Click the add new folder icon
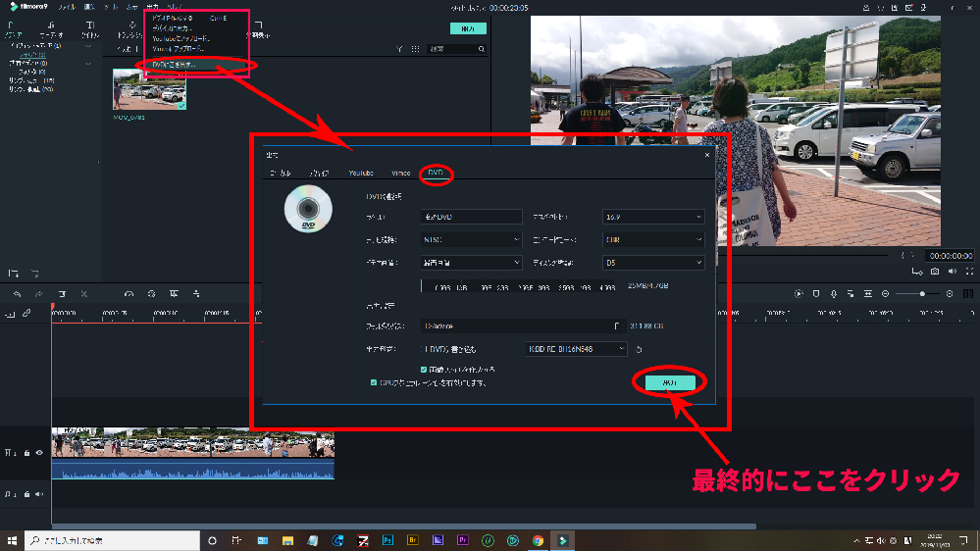Image resolution: width=980 pixels, height=551 pixels. (13, 274)
